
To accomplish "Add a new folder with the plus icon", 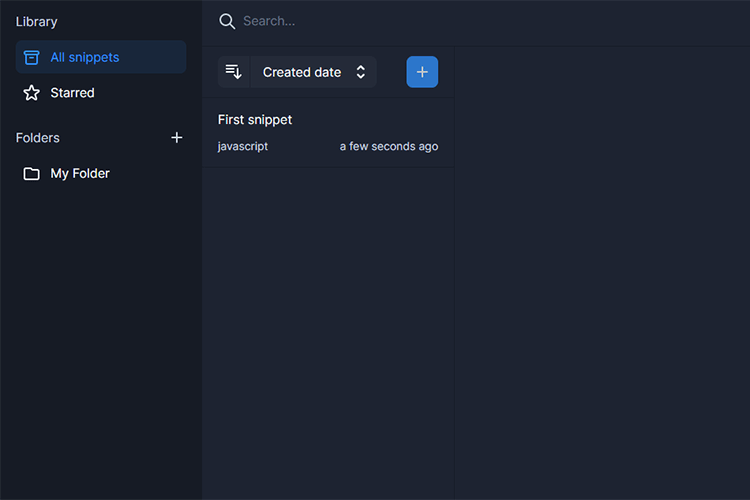I will point(177,138).
